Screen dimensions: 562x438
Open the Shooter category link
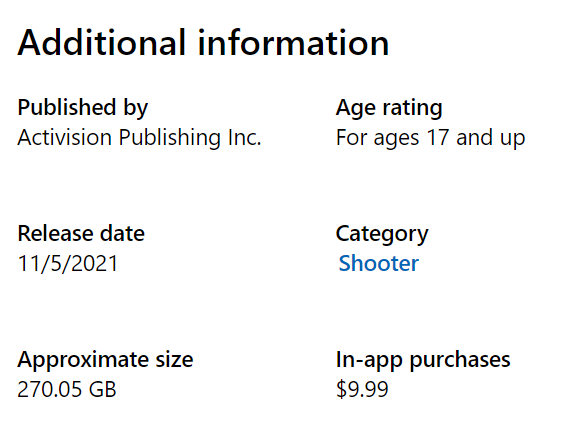(378, 263)
